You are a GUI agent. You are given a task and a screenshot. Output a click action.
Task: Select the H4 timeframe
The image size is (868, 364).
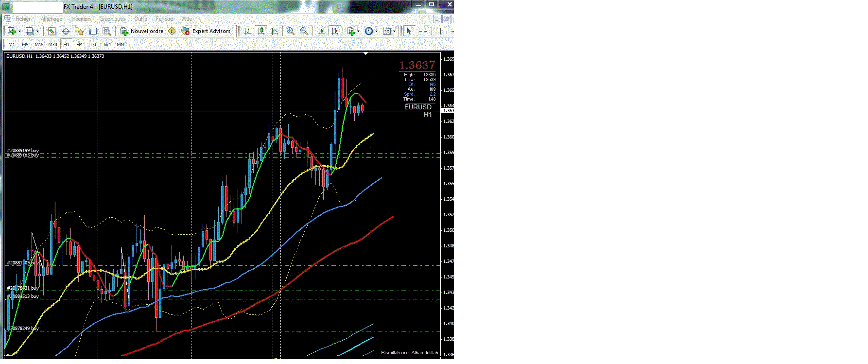pyautogui.click(x=80, y=44)
